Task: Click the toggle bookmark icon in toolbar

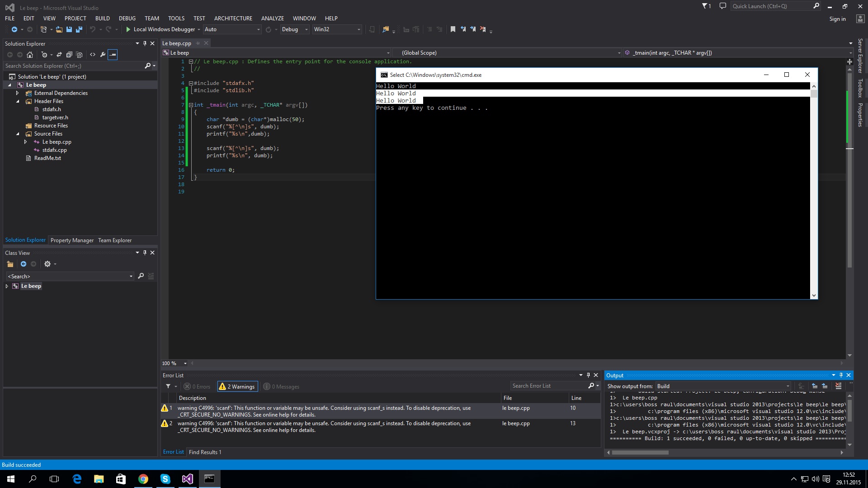Action: point(453,29)
